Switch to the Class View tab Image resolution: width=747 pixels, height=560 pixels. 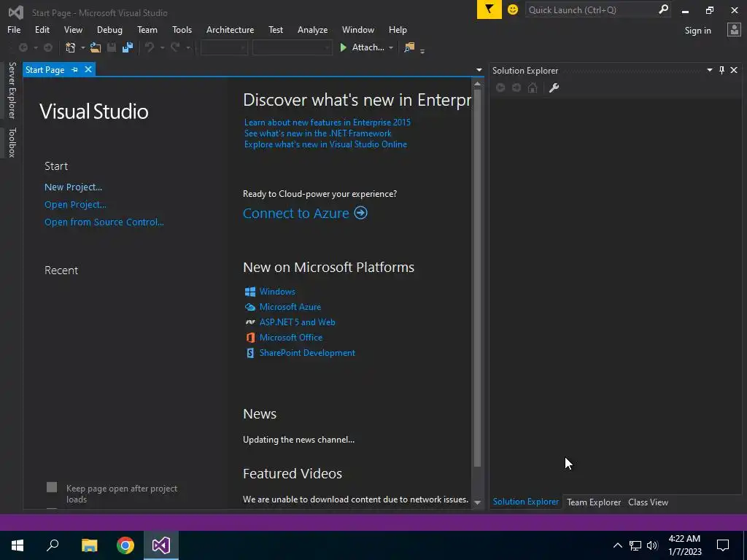point(648,502)
